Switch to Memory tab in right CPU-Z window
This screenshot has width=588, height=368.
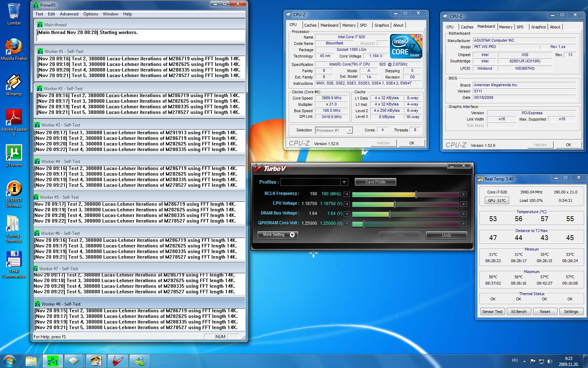506,27
